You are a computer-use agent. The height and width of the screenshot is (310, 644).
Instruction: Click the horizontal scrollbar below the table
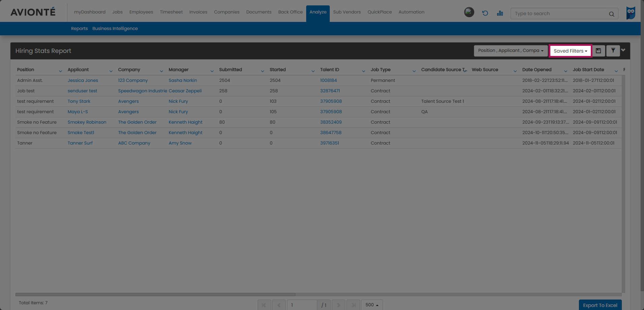(155, 294)
